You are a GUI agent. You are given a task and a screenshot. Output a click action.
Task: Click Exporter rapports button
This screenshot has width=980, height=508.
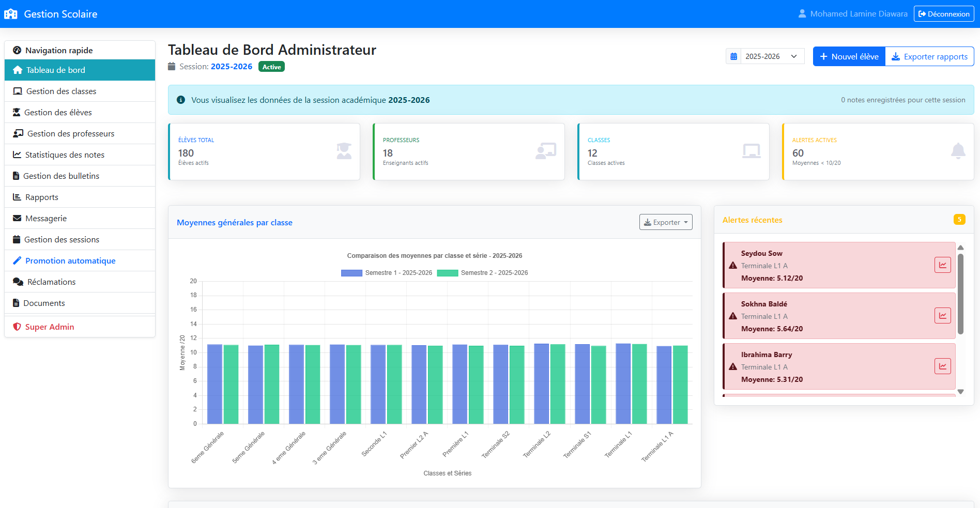point(929,56)
